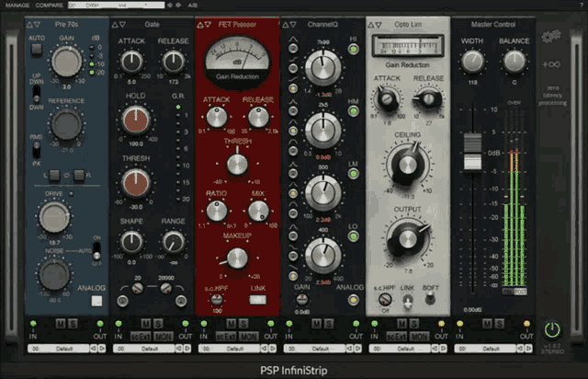Click the FET Pressor s.c.HPF knob

coord(217,299)
